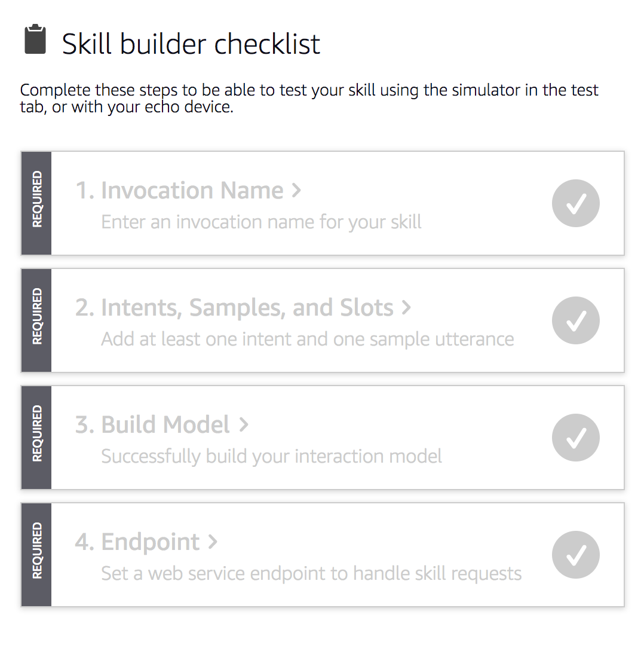Click the Build Model checkmark circle
Screen dimensions: 644x648
[x=575, y=437]
